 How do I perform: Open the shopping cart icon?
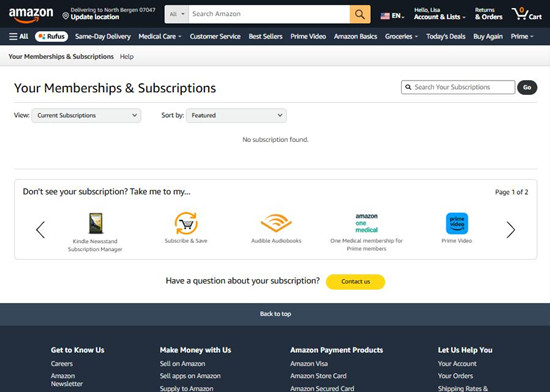[x=527, y=14]
